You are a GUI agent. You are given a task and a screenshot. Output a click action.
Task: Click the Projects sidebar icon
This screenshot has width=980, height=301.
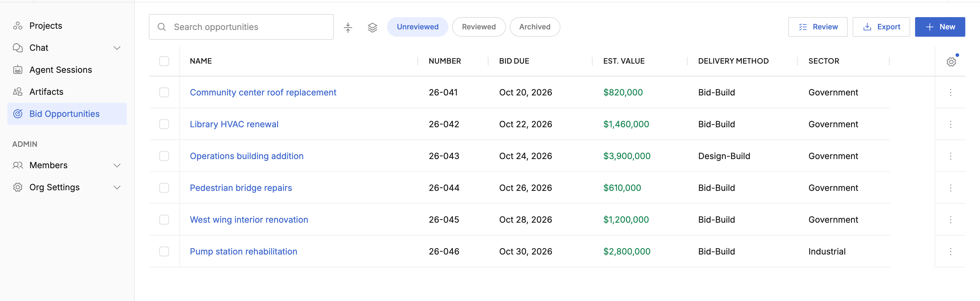pyautogui.click(x=17, y=26)
